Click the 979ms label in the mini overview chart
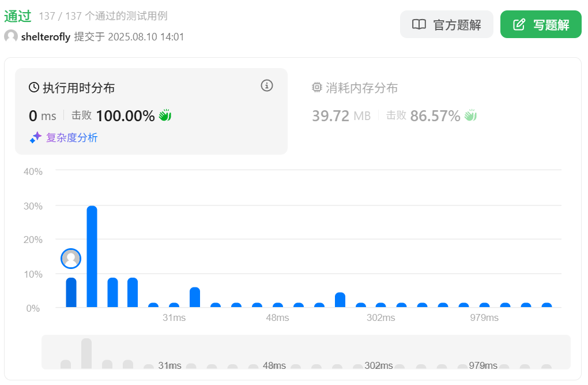The image size is (588, 385). pyautogui.click(x=483, y=365)
